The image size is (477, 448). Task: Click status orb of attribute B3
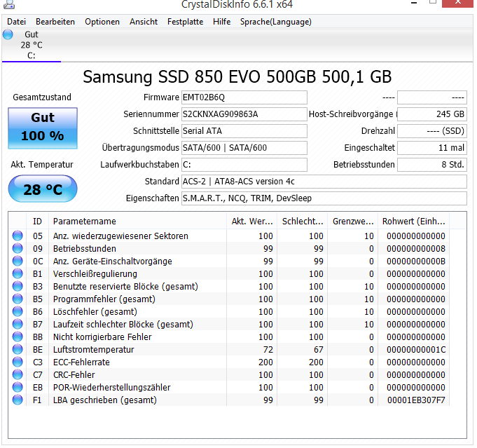coord(18,286)
